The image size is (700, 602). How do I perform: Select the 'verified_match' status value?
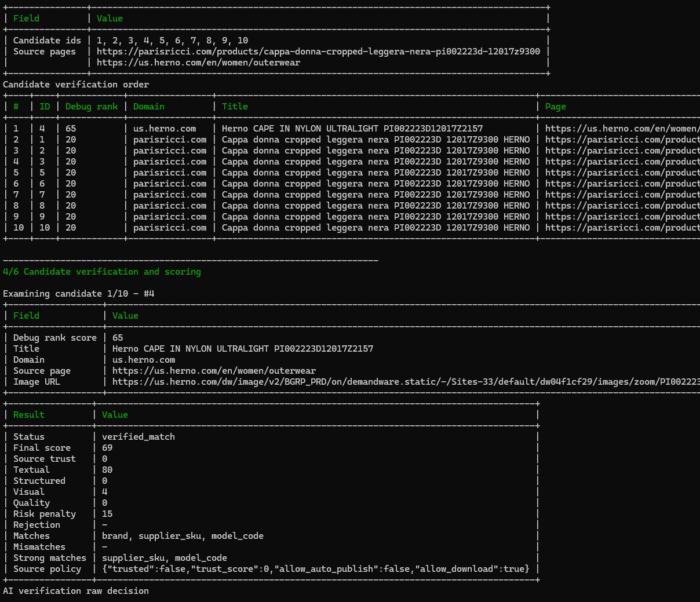pyautogui.click(x=138, y=437)
